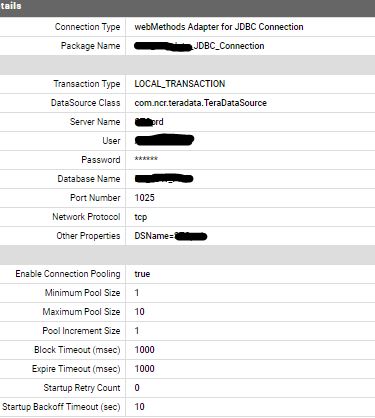Click the redacted Database Name value
Image resolution: width=375 pixels, height=418 pixels.
coord(164,179)
